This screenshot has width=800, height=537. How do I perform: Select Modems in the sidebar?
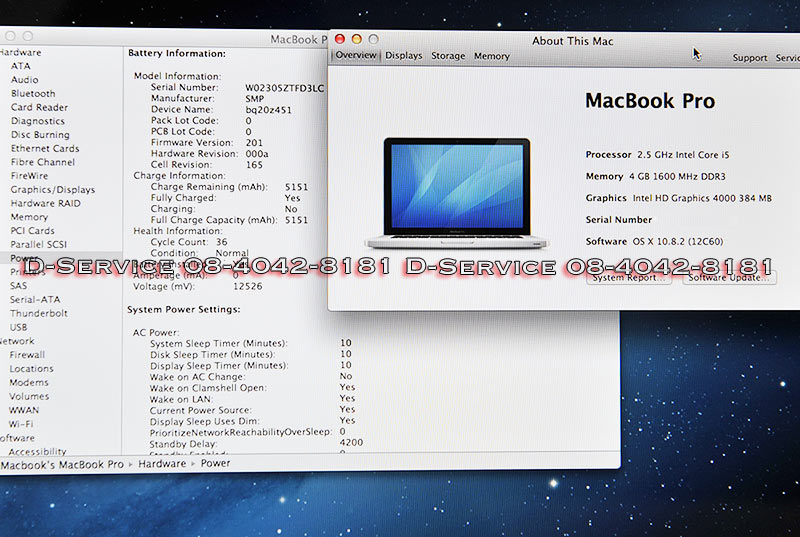click(29, 382)
